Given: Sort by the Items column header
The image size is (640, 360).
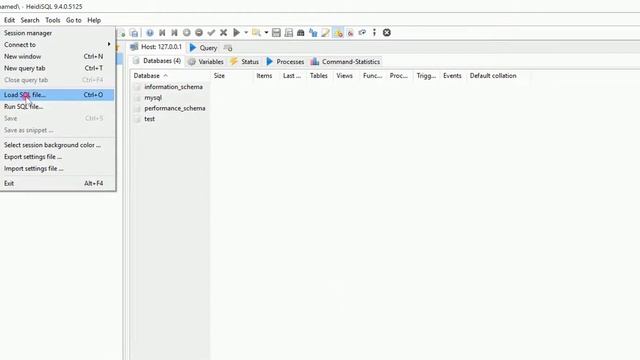Looking at the screenshot, I should (265, 76).
